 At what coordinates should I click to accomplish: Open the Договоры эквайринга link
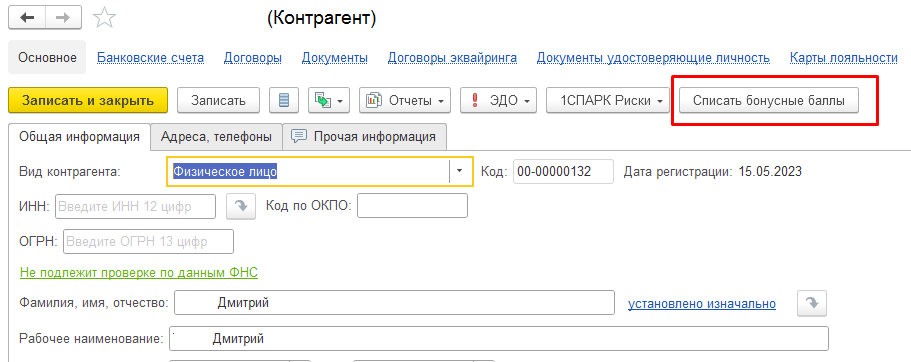453,58
